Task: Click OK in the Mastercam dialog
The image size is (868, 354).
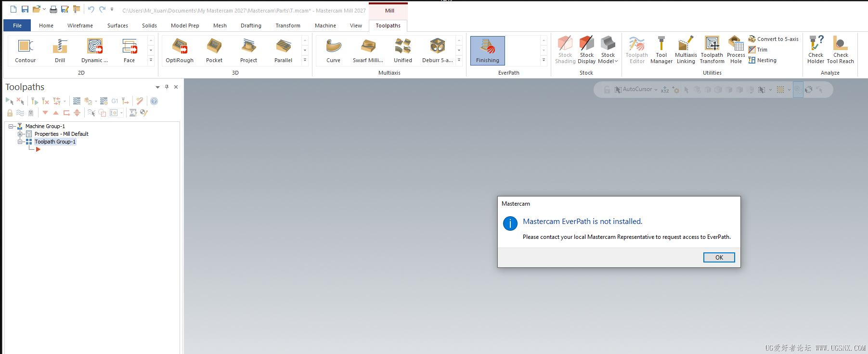Action: (719, 257)
